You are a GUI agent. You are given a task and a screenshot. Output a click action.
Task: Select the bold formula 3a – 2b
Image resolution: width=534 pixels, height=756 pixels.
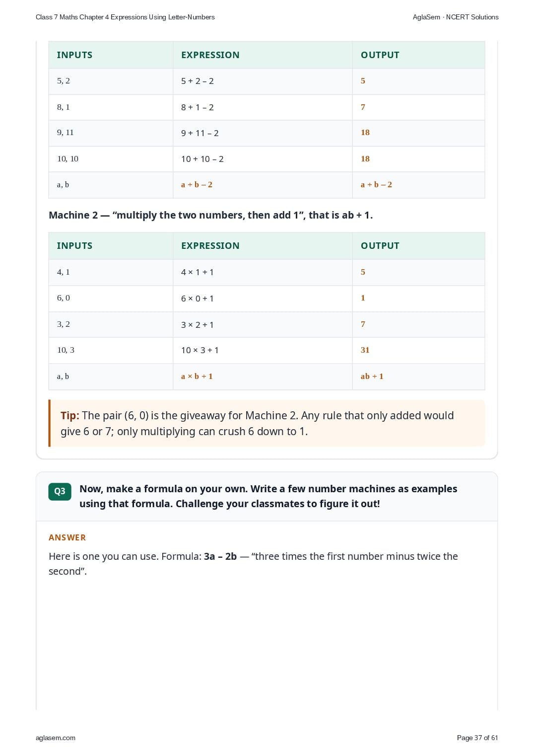220,556
